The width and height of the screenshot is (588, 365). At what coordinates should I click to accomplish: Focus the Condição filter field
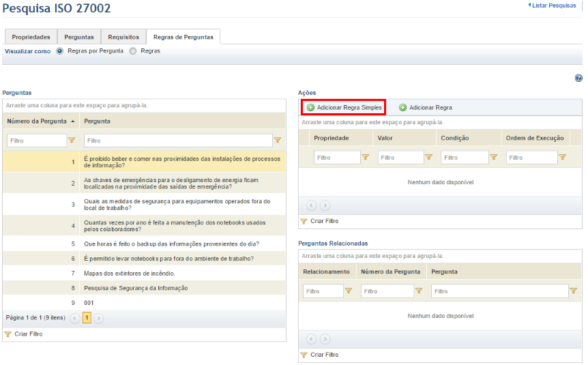tap(465, 158)
